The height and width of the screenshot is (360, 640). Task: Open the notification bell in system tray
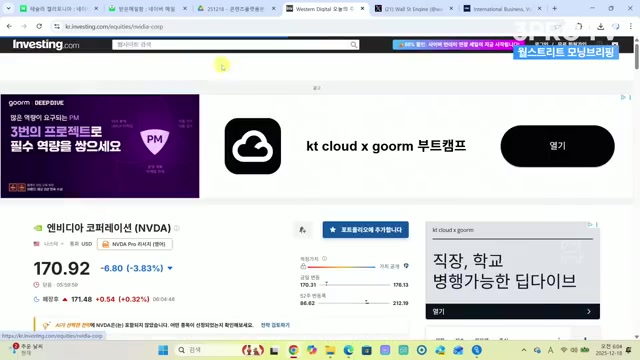pos(629,350)
